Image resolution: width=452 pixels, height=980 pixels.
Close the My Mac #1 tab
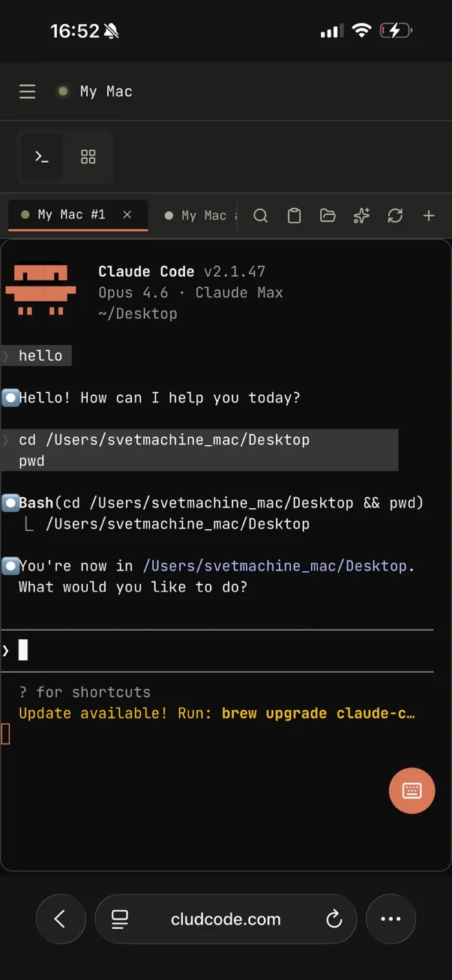point(125,215)
